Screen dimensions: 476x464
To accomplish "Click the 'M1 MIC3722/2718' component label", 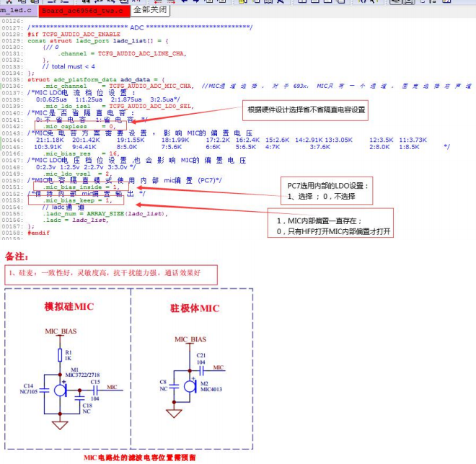I will pos(82,372).
